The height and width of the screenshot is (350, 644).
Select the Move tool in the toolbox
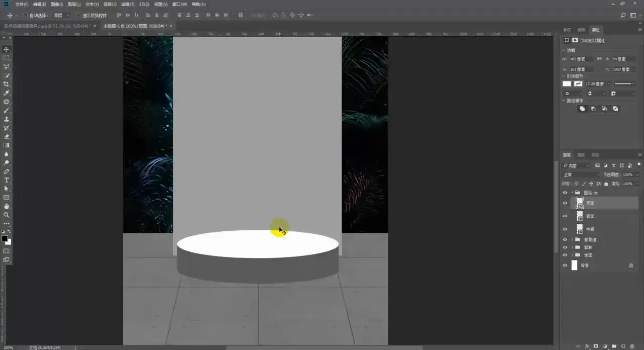coord(7,49)
